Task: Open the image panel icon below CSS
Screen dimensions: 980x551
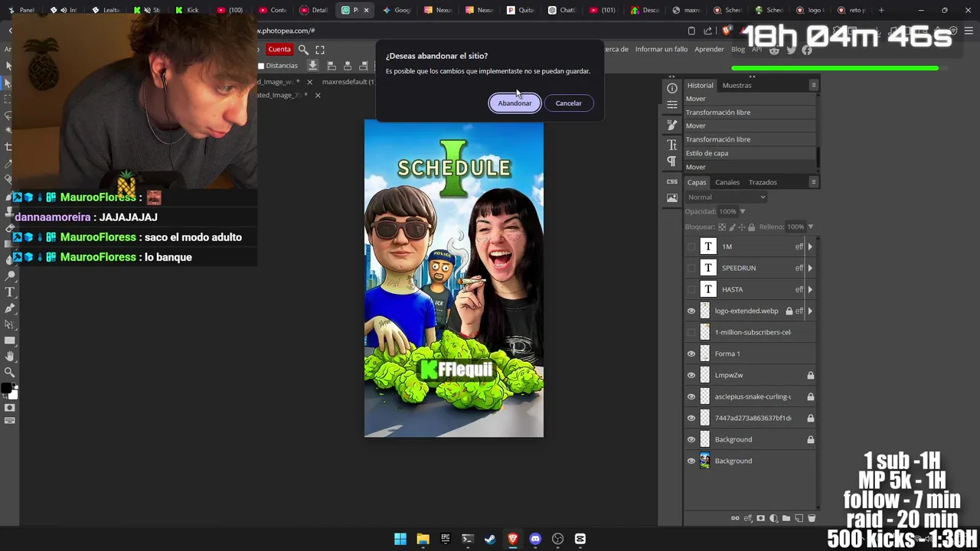Action: point(672,198)
